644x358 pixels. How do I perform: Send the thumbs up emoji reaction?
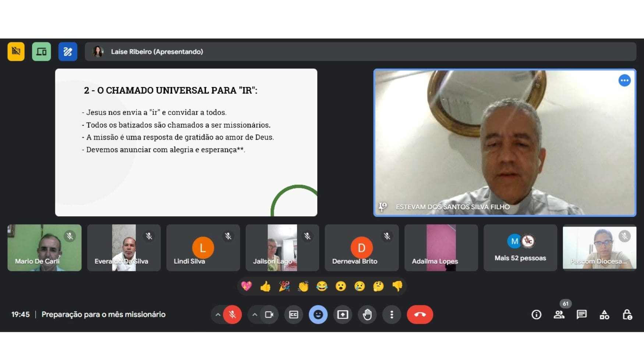click(265, 286)
